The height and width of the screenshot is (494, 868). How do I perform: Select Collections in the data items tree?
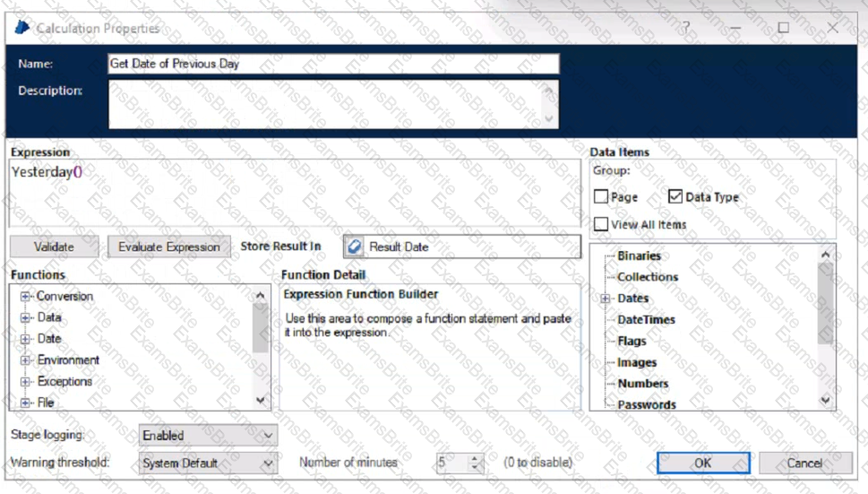coord(647,277)
